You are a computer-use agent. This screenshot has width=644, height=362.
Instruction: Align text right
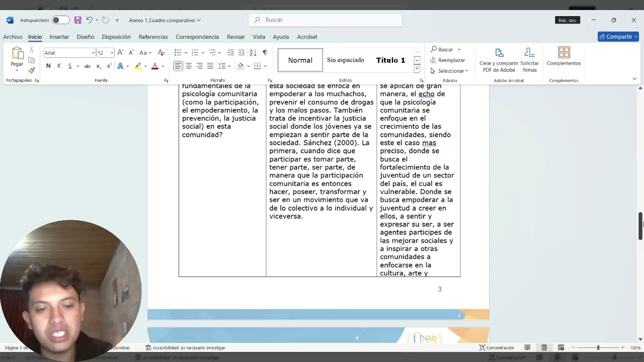click(199, 66)
